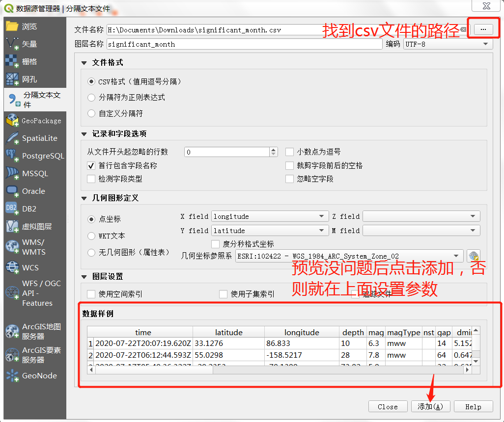Collapse the 文件格式 section
This screenshot has height=422, width=504.
(x=84, y=63)
